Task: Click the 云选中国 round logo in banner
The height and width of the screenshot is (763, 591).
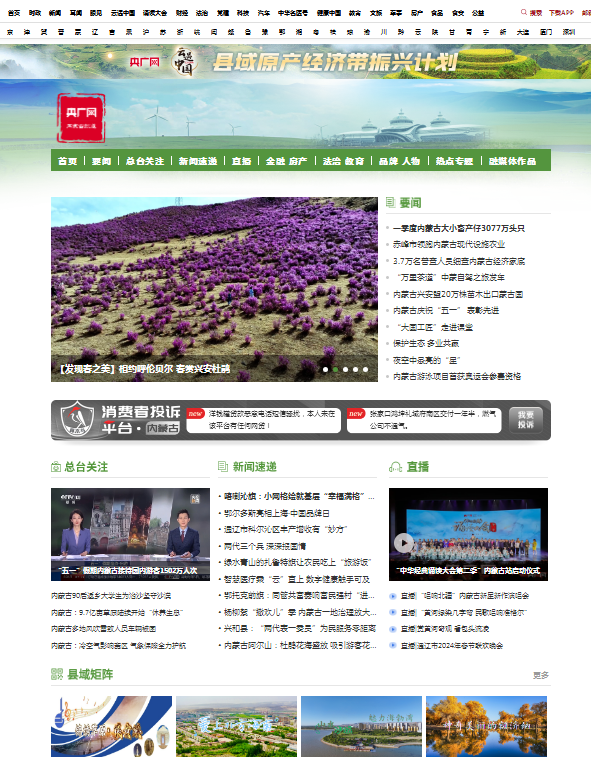Action: [x=185, y=62]
